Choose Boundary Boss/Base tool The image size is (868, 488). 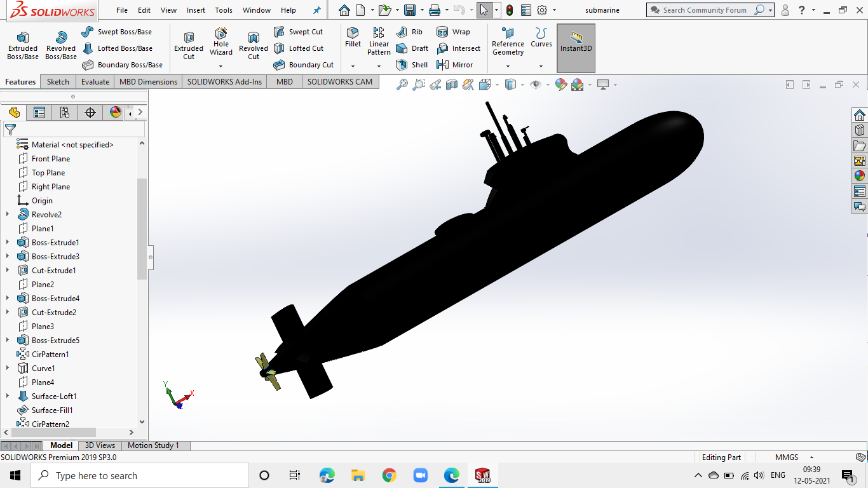[122, 65]
